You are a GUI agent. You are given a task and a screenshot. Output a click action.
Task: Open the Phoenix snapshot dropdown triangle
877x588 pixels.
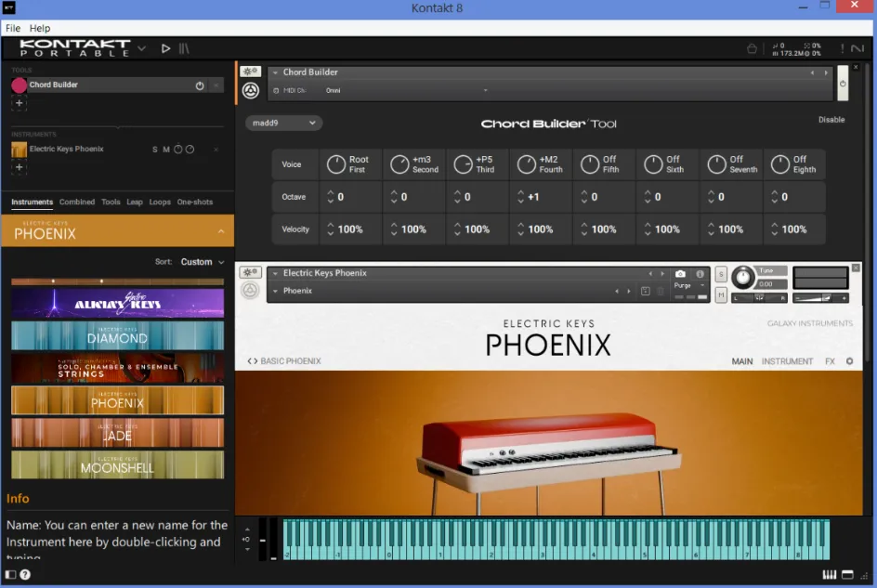(x=275, y=291)
